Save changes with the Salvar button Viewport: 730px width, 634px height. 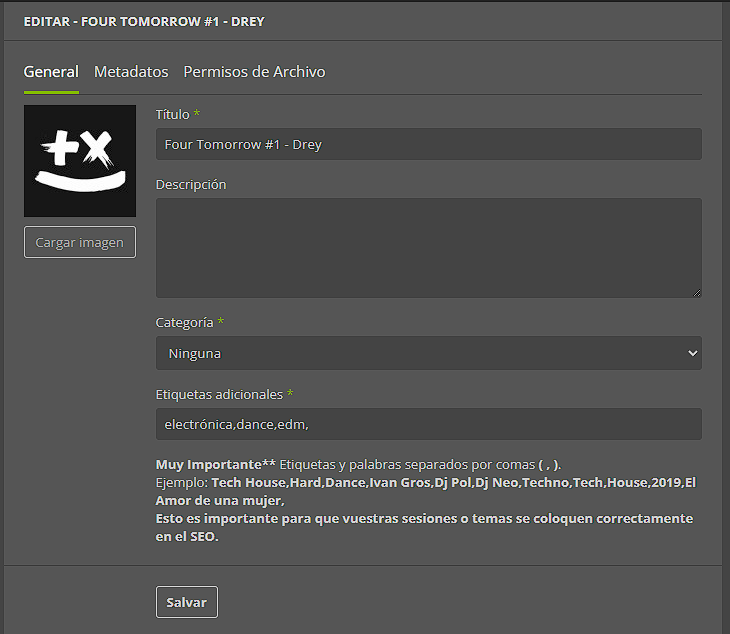tap(187, 602)
